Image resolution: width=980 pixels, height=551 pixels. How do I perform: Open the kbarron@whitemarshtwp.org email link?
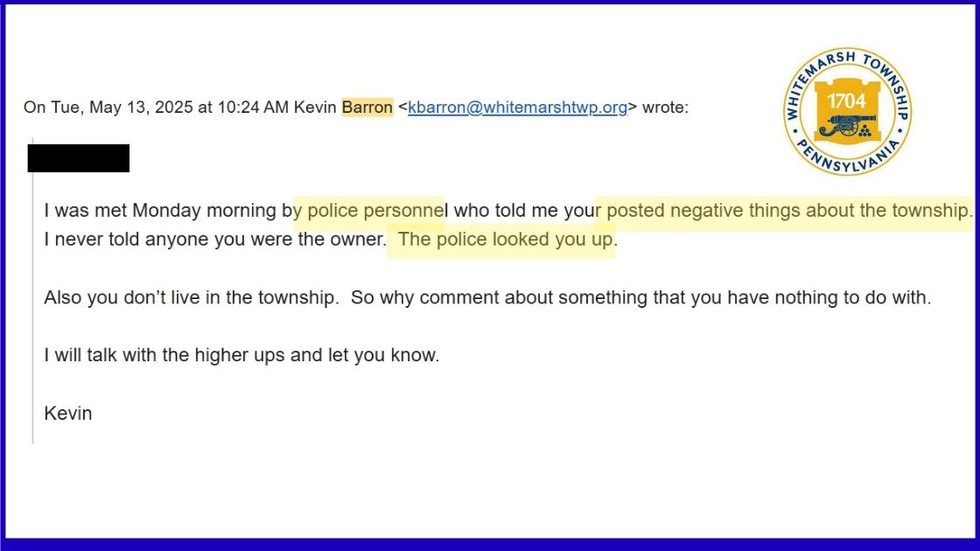coord(517,108)
